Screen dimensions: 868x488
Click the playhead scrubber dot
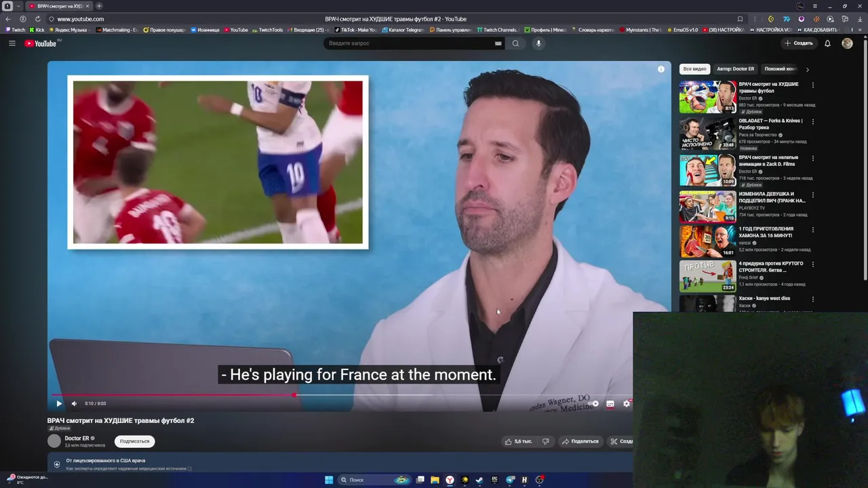tap(294, 394)
